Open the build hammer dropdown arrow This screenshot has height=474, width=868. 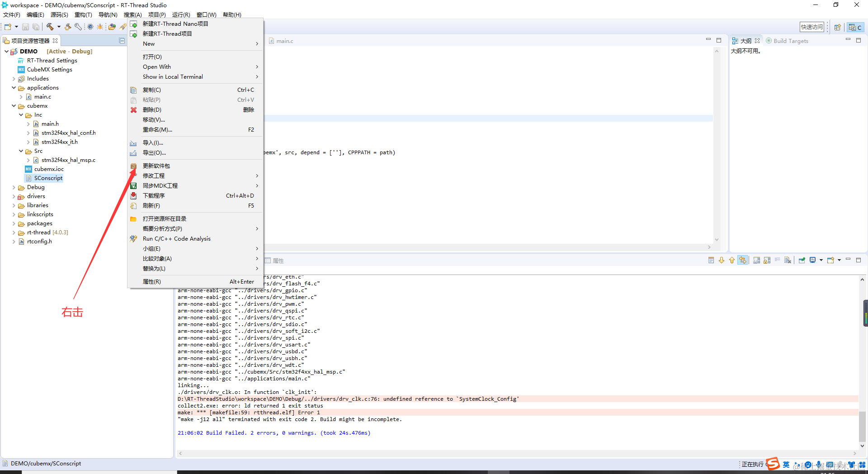tap(59, 27)
